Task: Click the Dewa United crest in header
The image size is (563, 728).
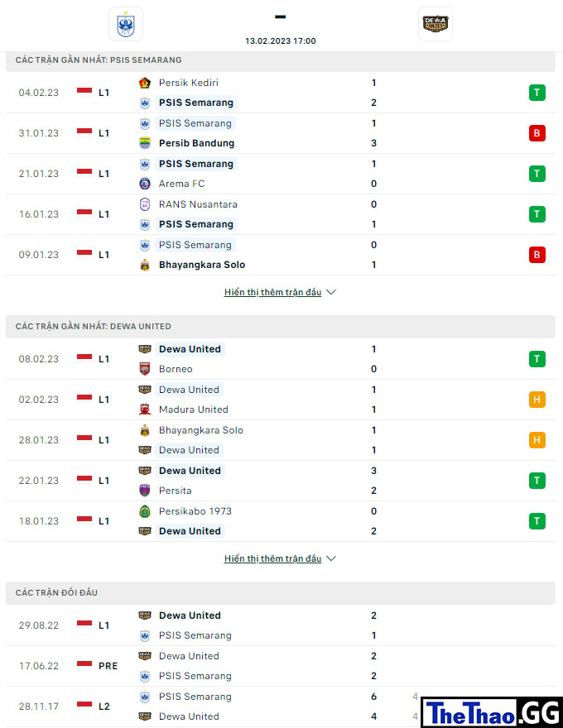Action: point(435,24)
